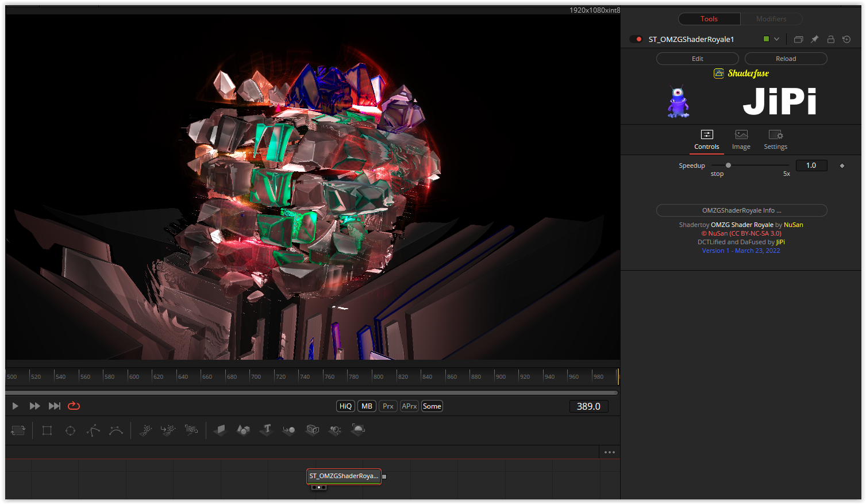
Task: Open the Settings tab
Action: coord(776,140)
